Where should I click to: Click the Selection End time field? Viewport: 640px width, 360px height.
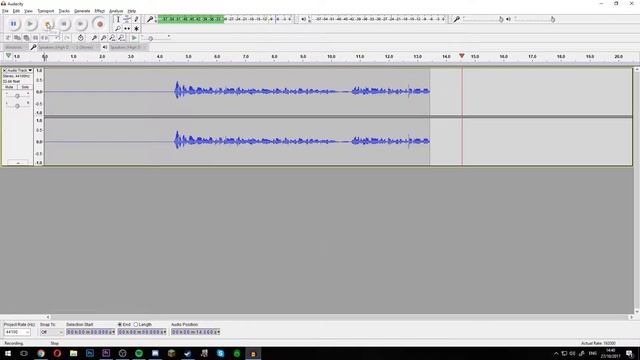[142, 332]
